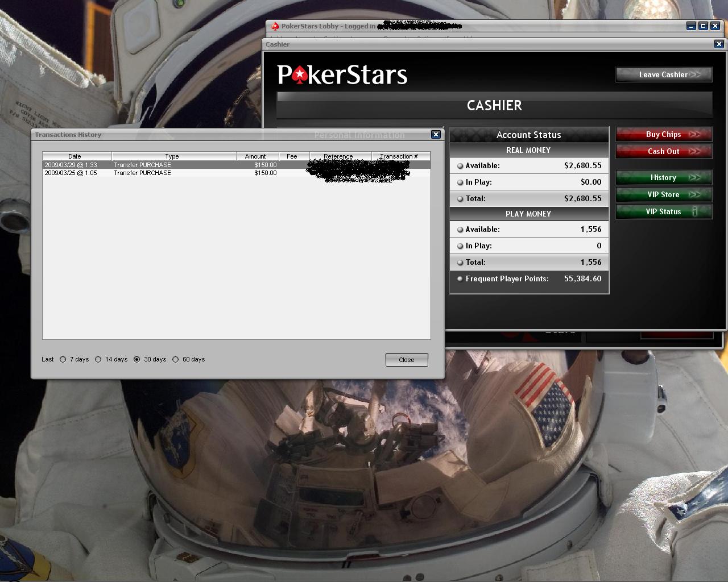Click Play Money Available 1,556 value

591,229
